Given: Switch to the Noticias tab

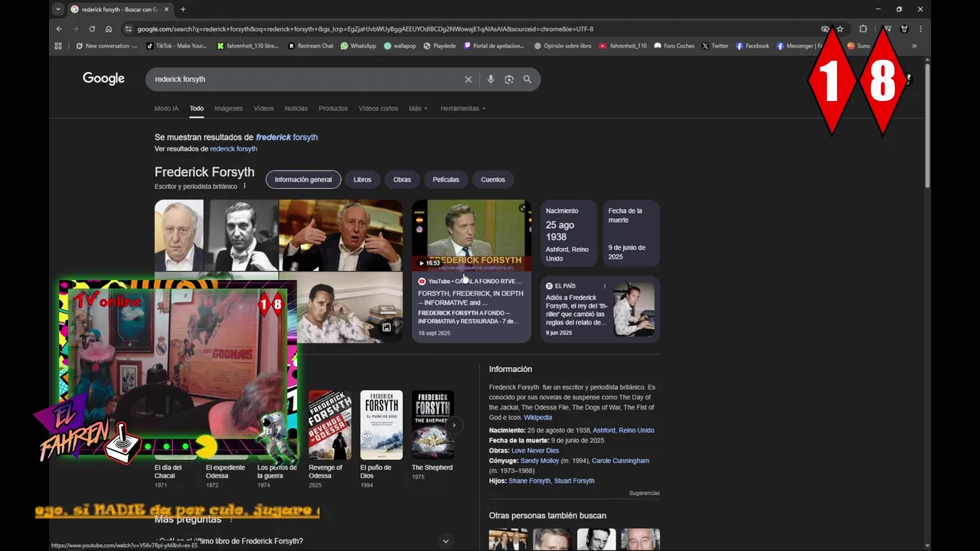Looking at the screenshot, I should click(x=296, y=109).
